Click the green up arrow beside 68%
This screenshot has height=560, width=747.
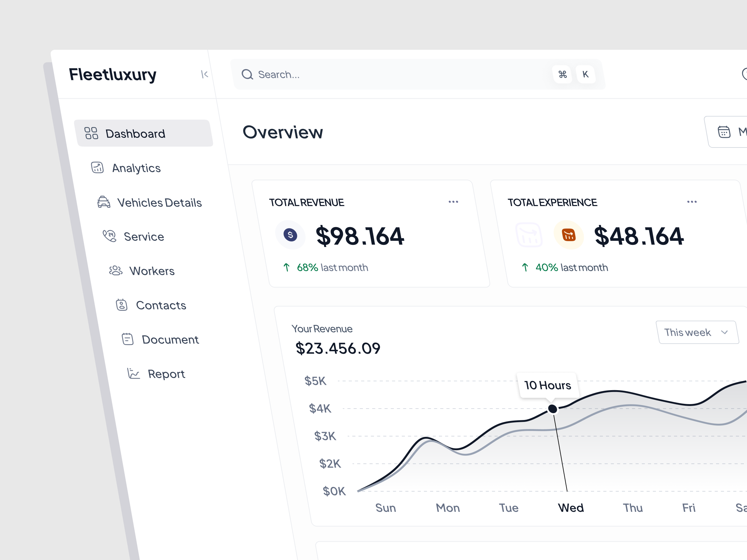click(x=286, y=267)
